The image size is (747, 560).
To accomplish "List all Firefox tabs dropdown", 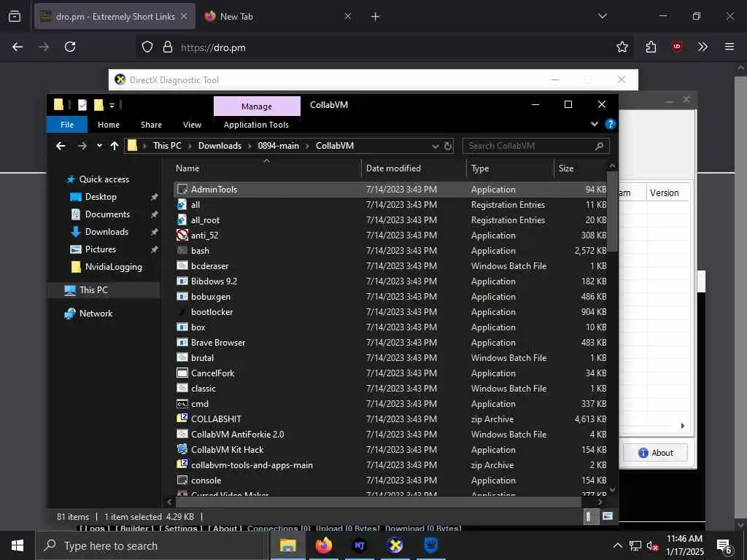I will tap(602, 16).
